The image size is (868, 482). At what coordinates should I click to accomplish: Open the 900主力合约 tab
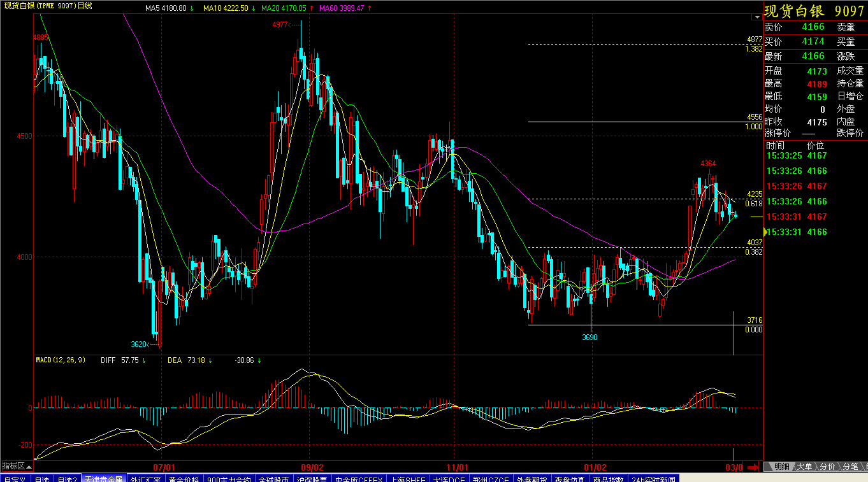pos(229,478)
